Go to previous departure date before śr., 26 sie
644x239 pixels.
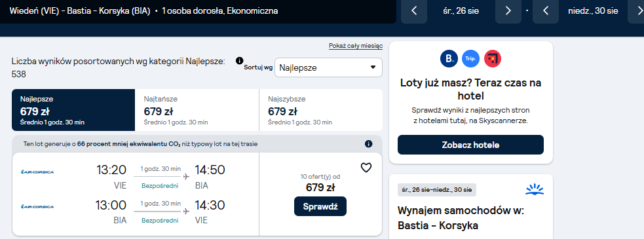tap(414, 11)
